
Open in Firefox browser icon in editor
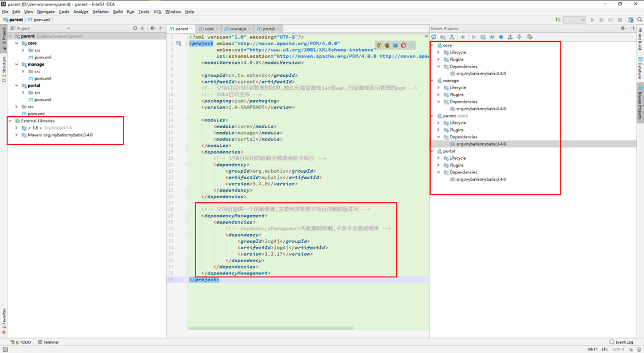(387, 46)
